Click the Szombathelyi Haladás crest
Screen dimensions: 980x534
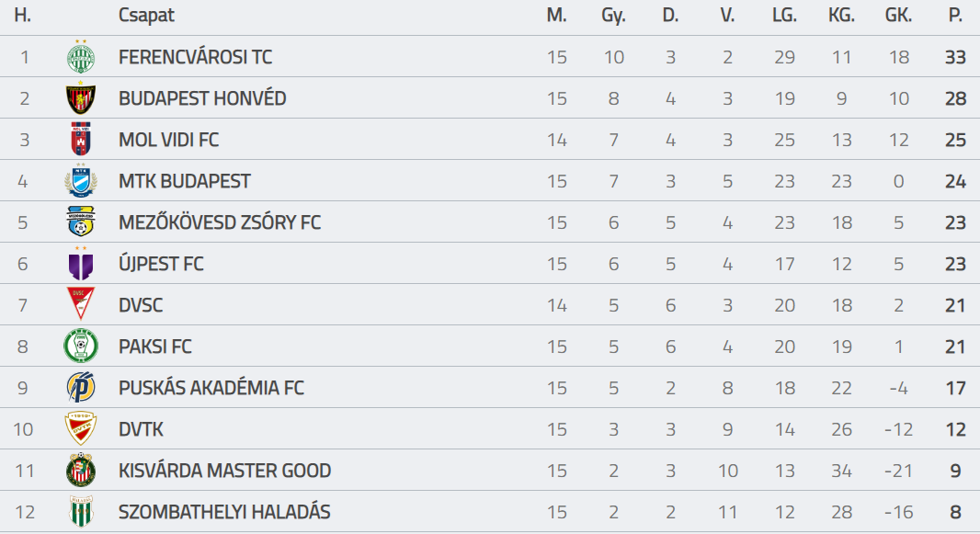click(81, 512)
